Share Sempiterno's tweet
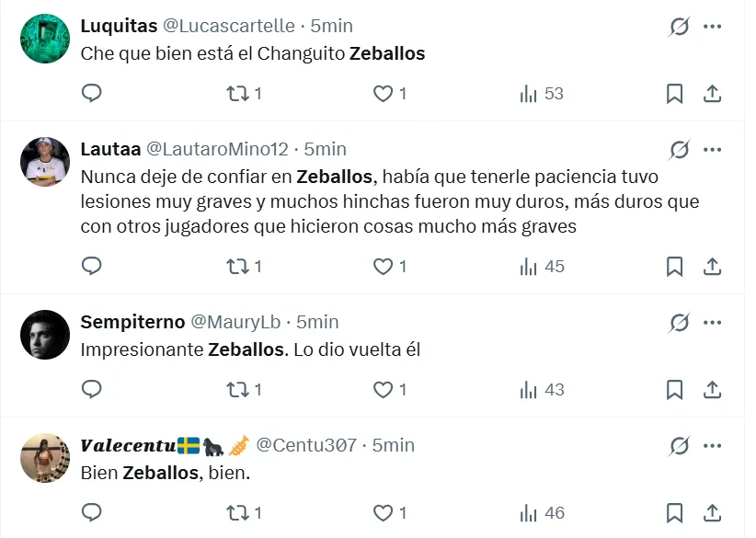Image resolution: width=756 pixels, height=538 pixels. tap(712, 390)
